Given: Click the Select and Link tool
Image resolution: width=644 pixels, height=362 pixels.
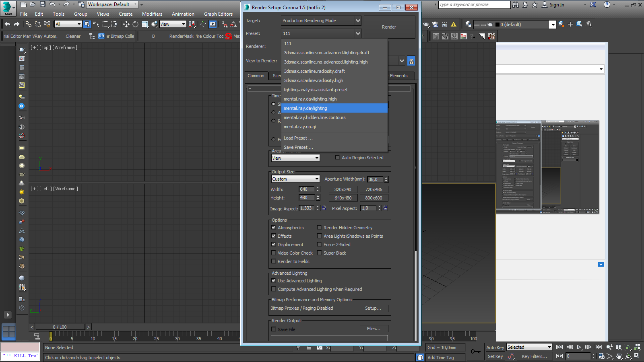Looking at the screenshot, I should [x=29, y=24].
